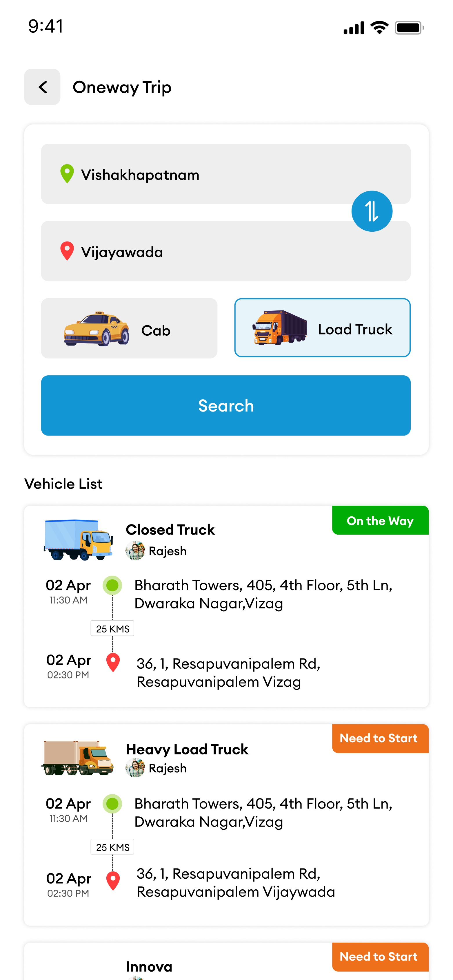This screenshot has width=453, height=980.
Task: Tap the back arrow button
Action: coord(42,87)
